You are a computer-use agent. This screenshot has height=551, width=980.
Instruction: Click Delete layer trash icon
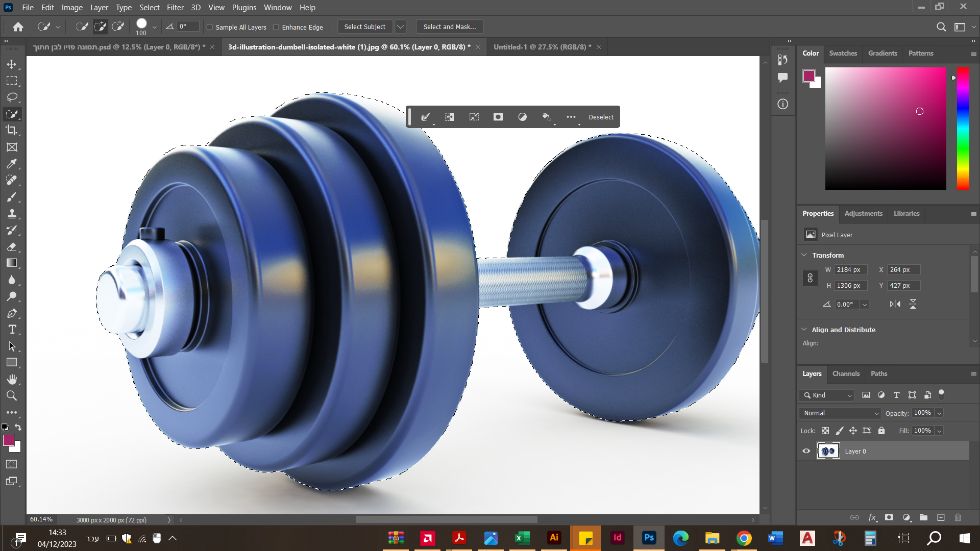(958, 517)
